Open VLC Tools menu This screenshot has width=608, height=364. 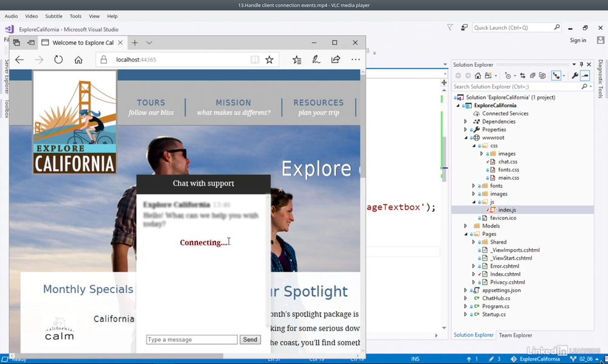tap(75, 16)
